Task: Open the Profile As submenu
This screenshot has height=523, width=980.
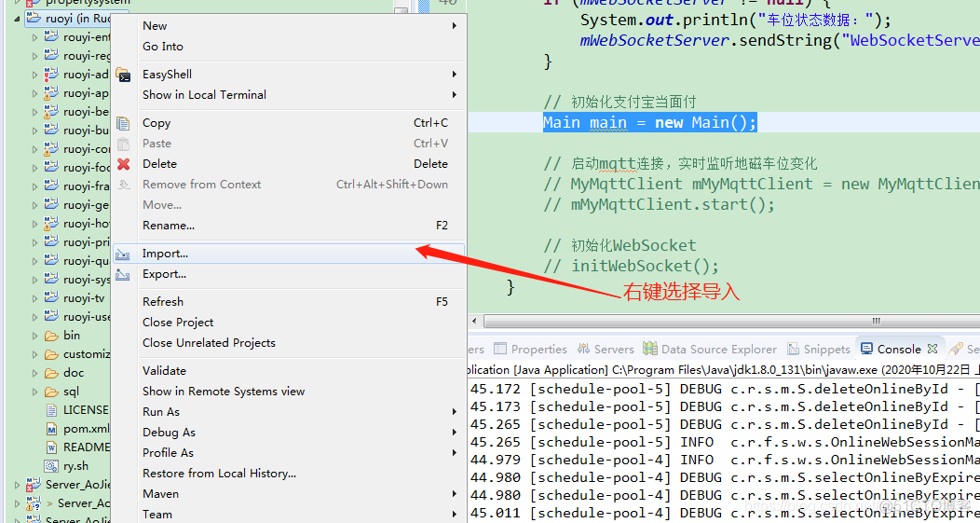Action: [288, 453]
